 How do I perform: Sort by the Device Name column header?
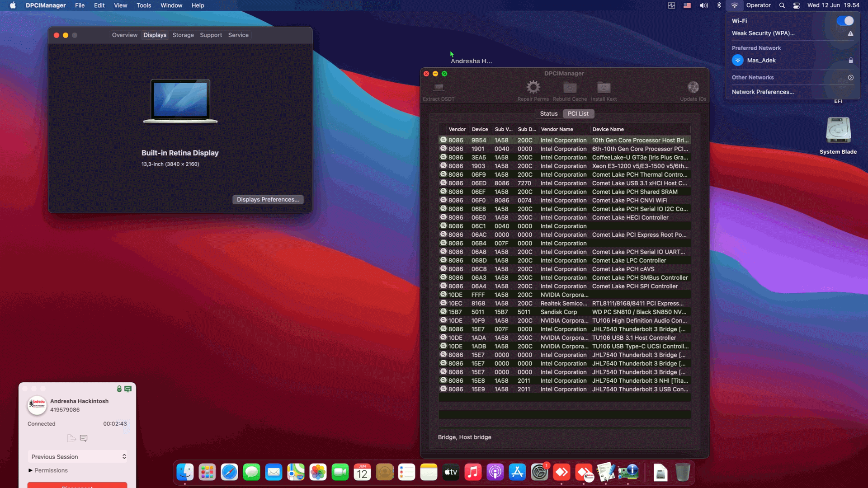[x=640, y=129]
